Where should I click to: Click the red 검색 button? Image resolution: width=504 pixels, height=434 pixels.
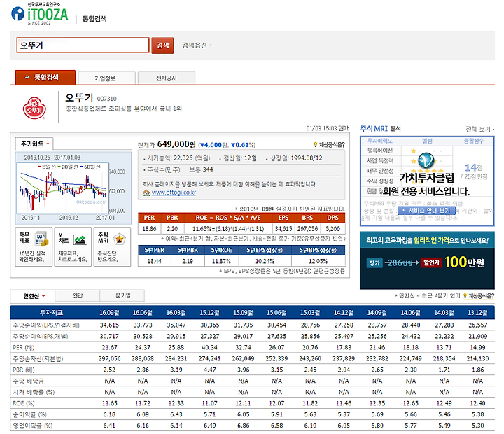point(162,45)
